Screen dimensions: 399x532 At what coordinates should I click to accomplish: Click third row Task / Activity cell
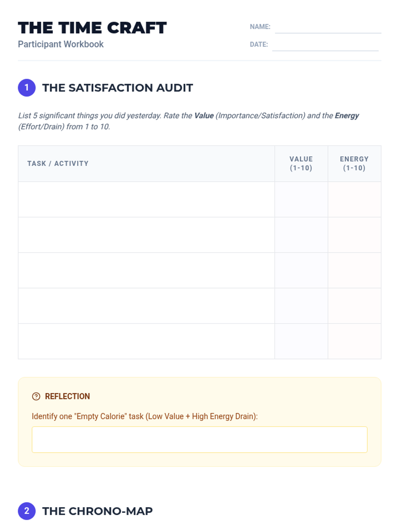[146, 270]
